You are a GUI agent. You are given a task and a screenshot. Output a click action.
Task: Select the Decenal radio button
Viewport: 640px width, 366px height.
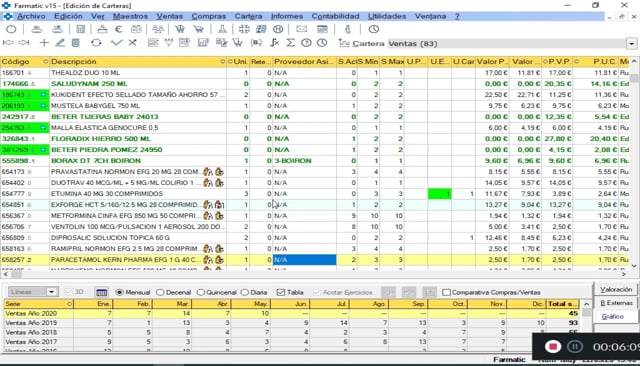(160, 293)
